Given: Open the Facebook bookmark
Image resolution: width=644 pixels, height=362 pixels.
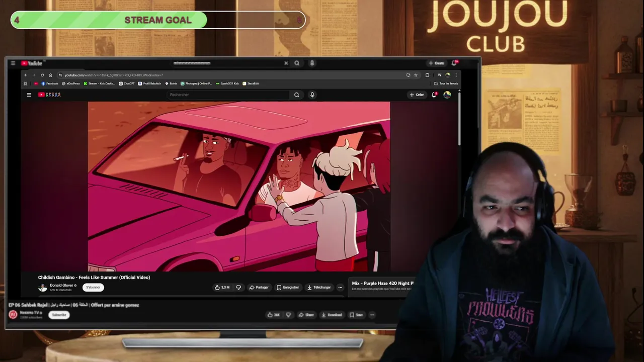Looking at the screenshot, I should coord(50,83).
